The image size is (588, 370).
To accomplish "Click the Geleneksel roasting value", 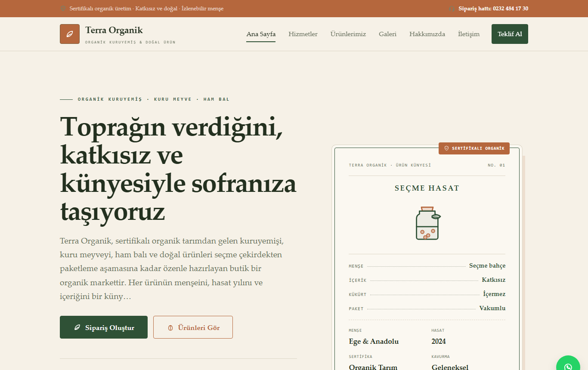I will point(450,367).
